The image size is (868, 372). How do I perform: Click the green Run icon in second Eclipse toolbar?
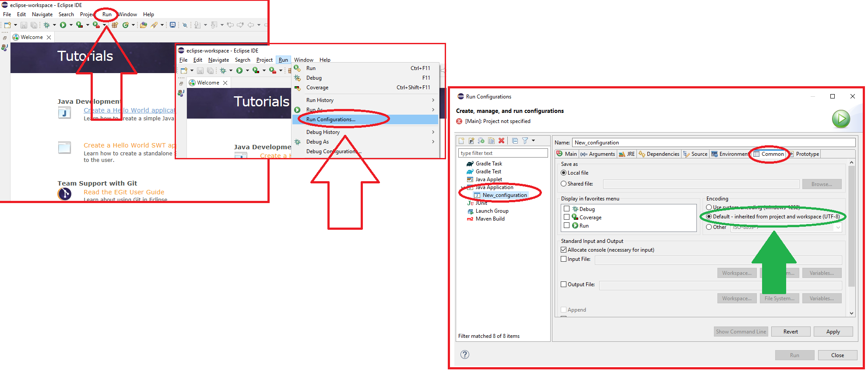(x=239, y=70)
